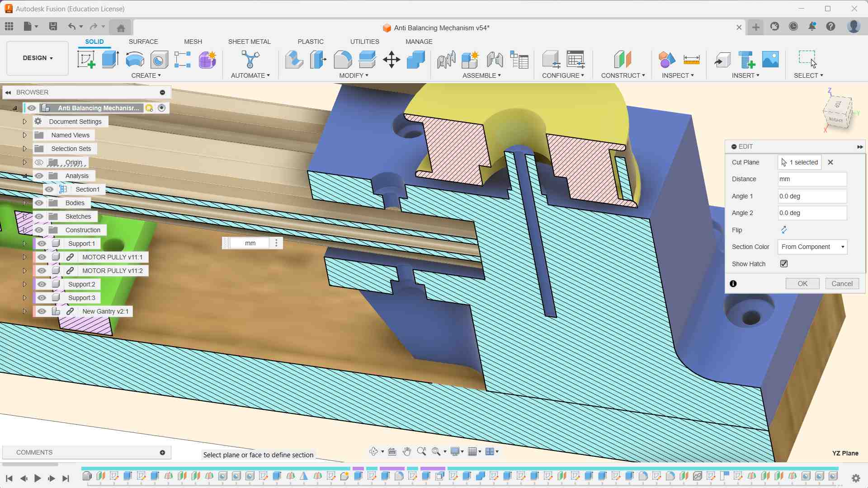Open the Section Color dropdown
This screenshot has width=868, height=488.
812,247
